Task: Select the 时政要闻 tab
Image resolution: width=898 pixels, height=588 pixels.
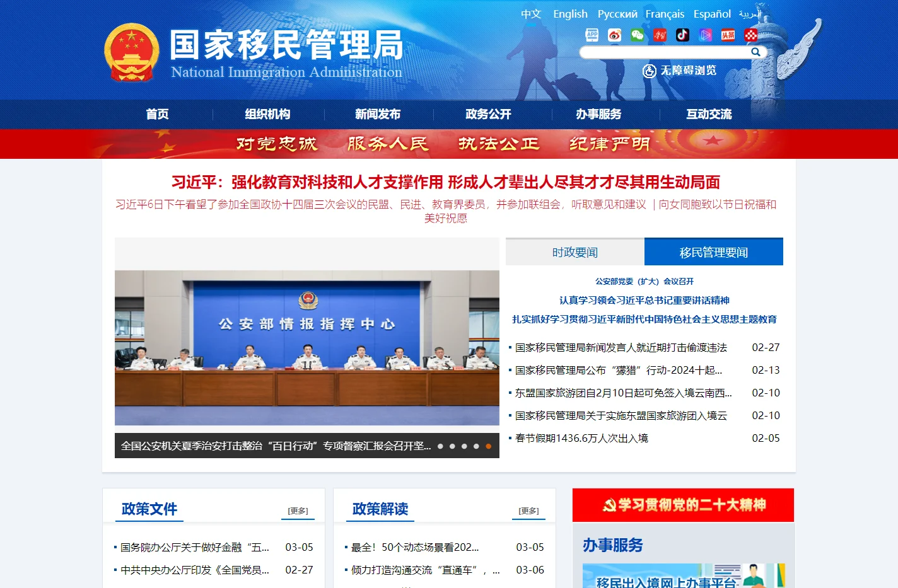Action: tap(575, 252)
